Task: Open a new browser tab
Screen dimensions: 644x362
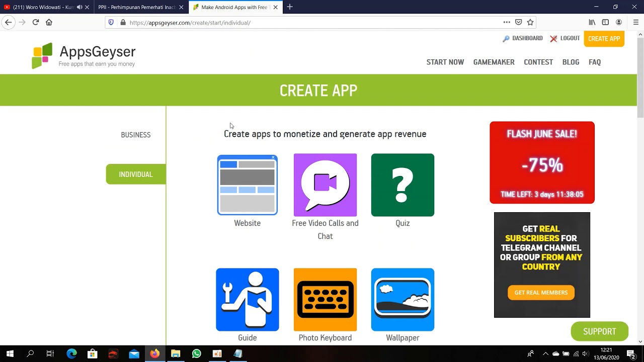Action: click(290, 7)
